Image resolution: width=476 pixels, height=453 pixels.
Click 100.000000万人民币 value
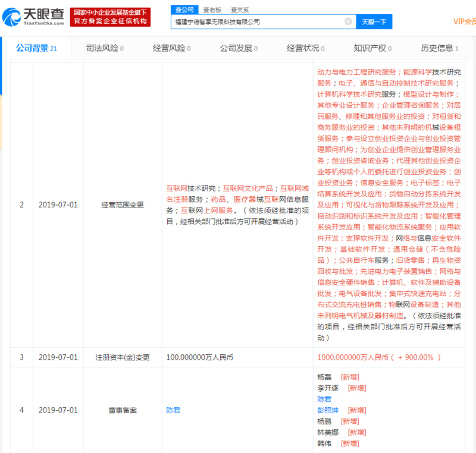point(200,357)
